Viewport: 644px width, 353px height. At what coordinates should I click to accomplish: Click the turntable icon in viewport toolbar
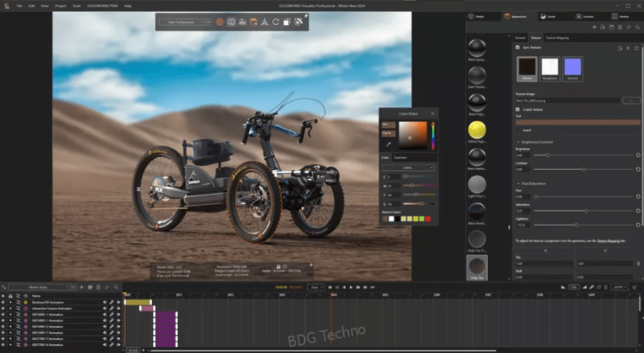[243, 22]
